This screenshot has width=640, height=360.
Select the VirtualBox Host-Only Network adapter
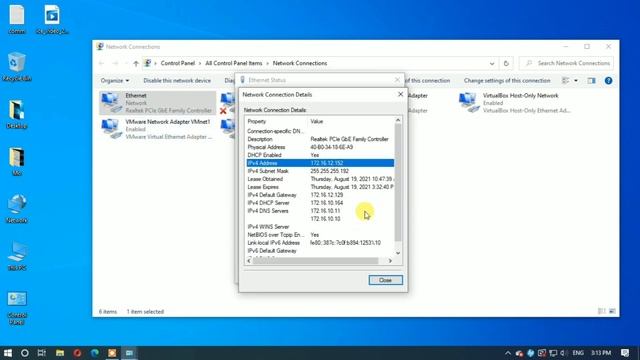point(514,103)
